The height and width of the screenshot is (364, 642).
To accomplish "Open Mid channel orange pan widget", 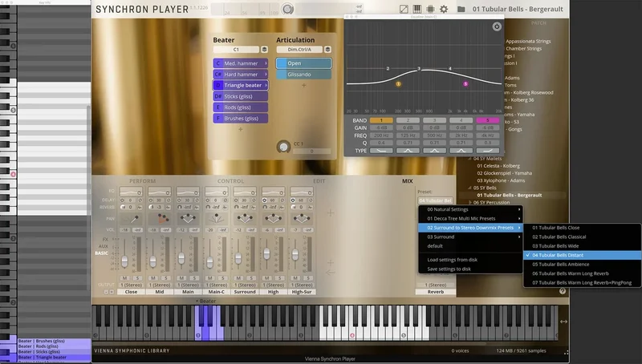I will tap(160, 219).
